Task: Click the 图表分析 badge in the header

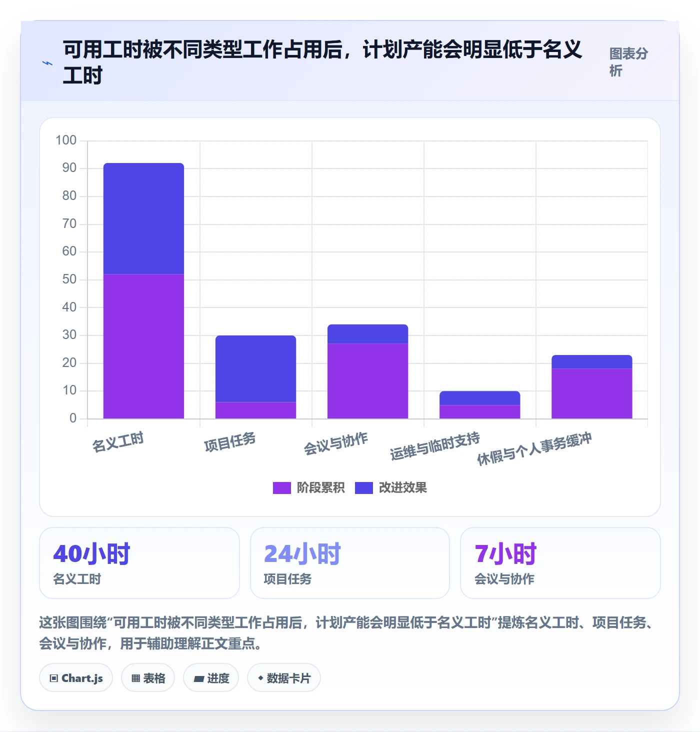Action: click(628, 62)
